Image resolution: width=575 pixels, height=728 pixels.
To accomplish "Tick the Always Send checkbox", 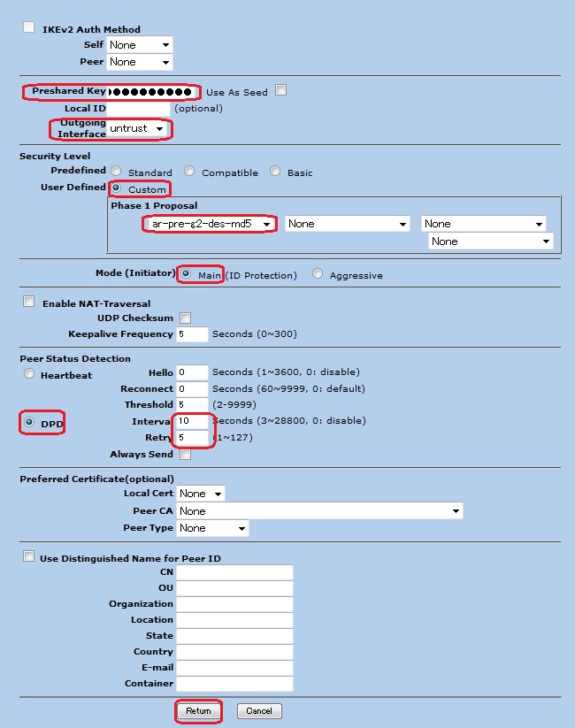I will tap(185, 454).
